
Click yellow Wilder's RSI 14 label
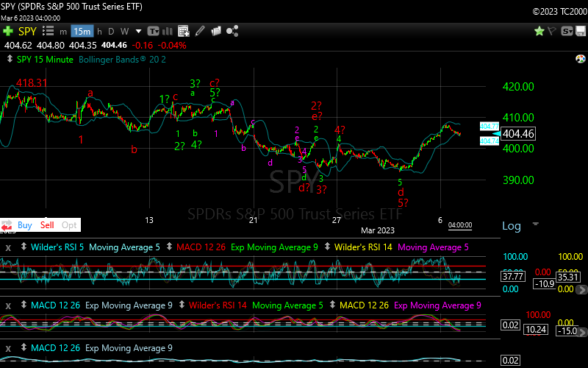pos(363,247)
